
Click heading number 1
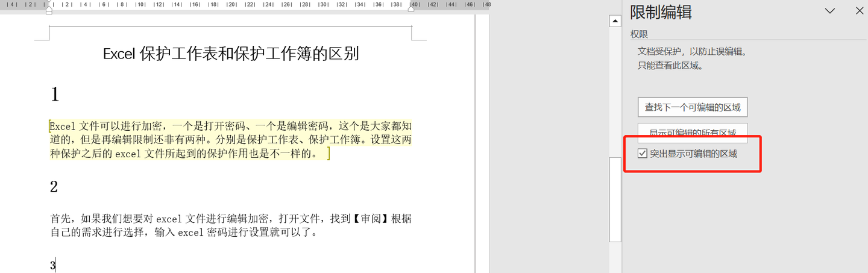(54, 94)
